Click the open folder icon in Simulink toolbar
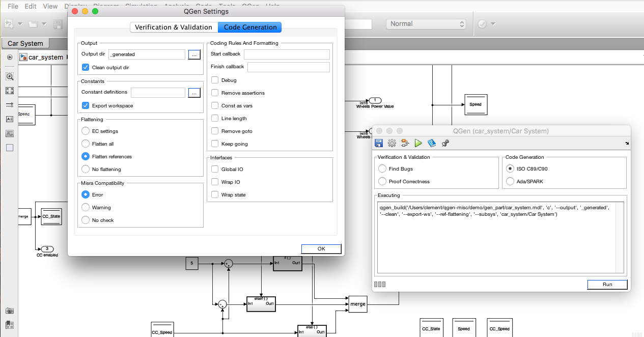 33,24
